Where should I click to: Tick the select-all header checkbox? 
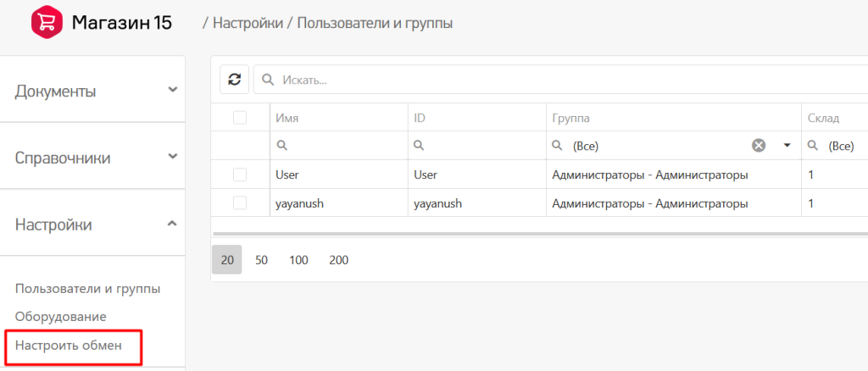tap(240, 117)
